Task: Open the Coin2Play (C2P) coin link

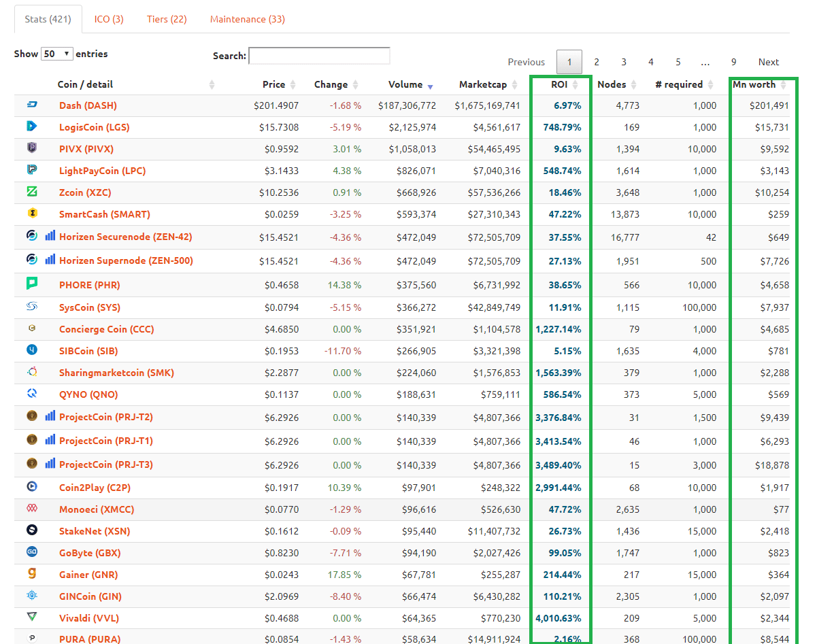Action: click(x=94, y=488)
